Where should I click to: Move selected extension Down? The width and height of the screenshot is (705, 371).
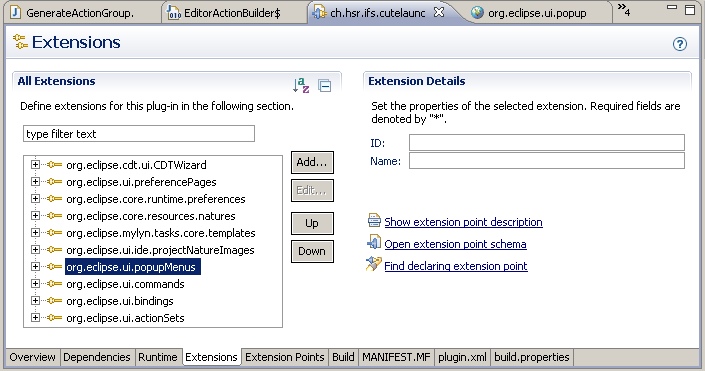[312, 251]
